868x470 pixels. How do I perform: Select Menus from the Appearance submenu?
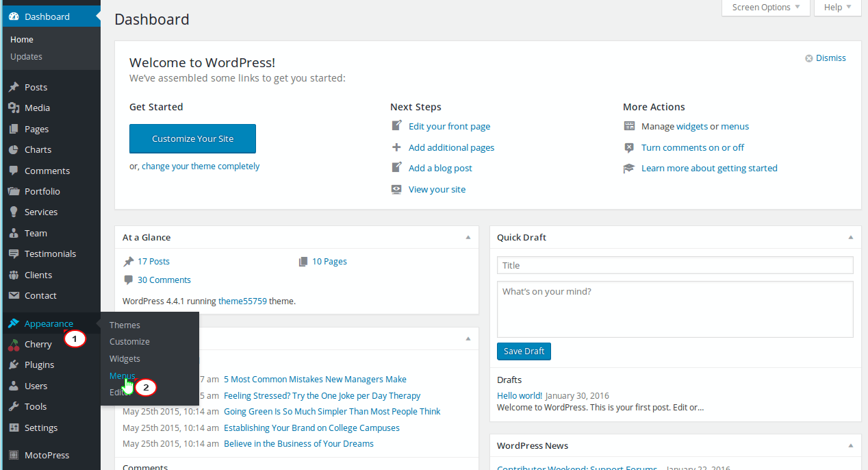(121, 375)
